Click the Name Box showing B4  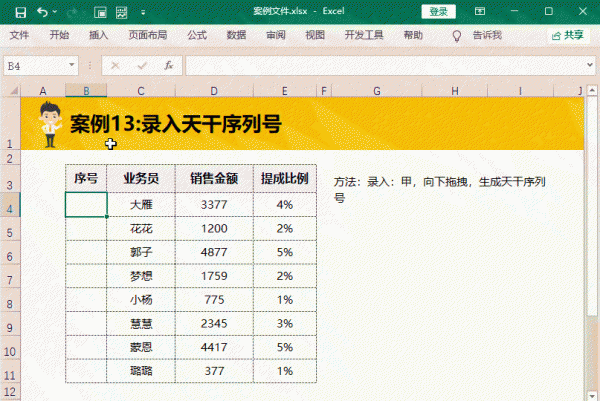coord(36,66)
